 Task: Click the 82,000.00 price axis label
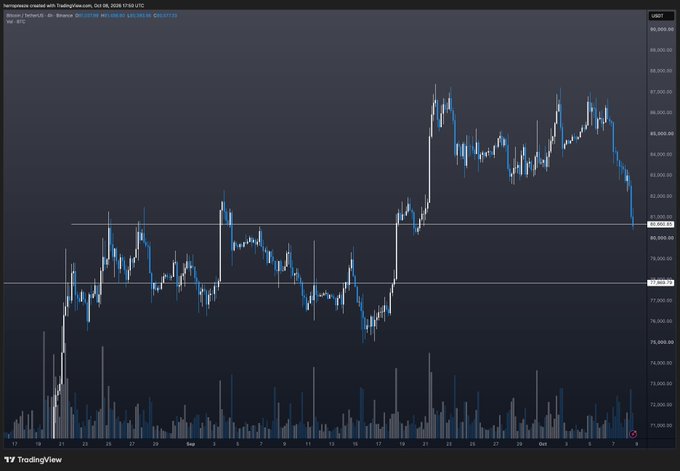coord(661,196)
